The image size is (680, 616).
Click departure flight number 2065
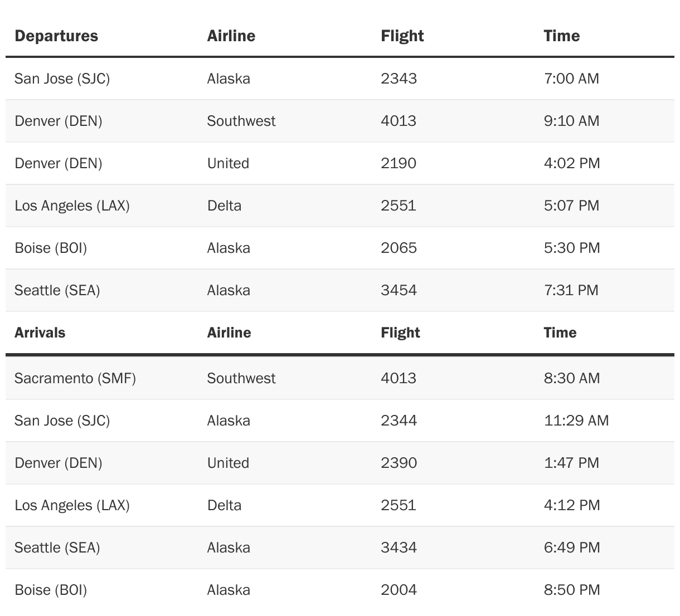pyautogui.click(x=399, y=248)
